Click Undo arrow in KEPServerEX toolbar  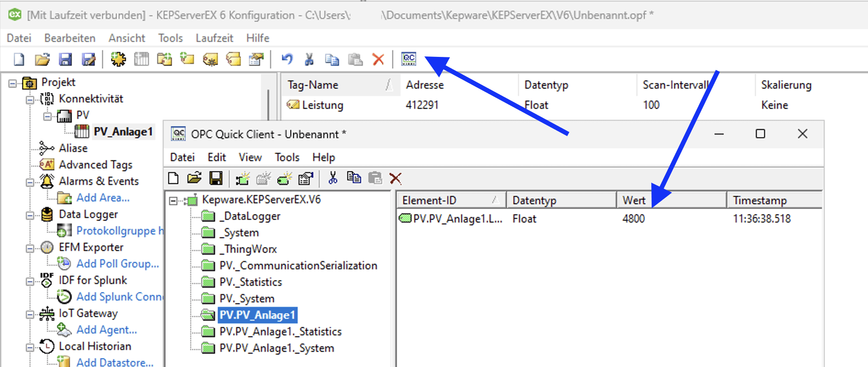[x=287, y=59]
